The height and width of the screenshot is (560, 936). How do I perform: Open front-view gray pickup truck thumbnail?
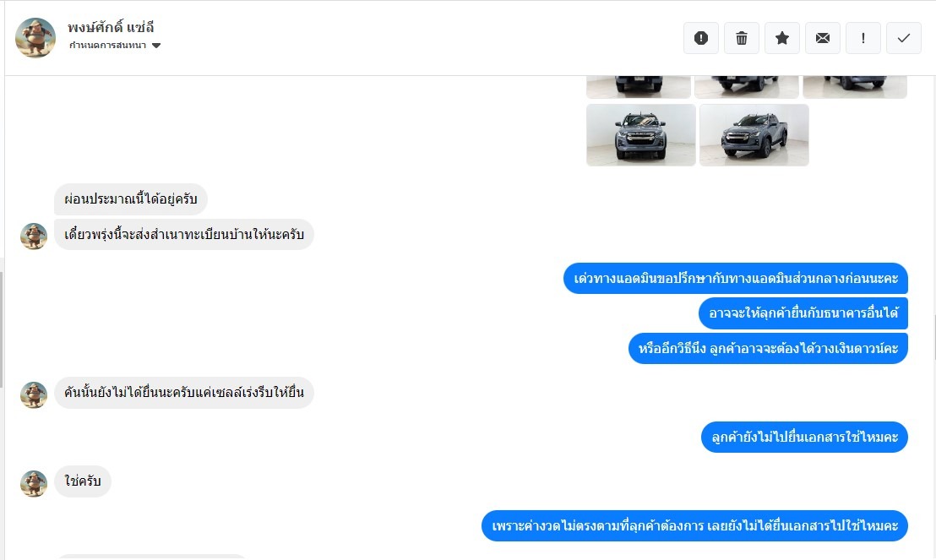click(x=641, y=135)
